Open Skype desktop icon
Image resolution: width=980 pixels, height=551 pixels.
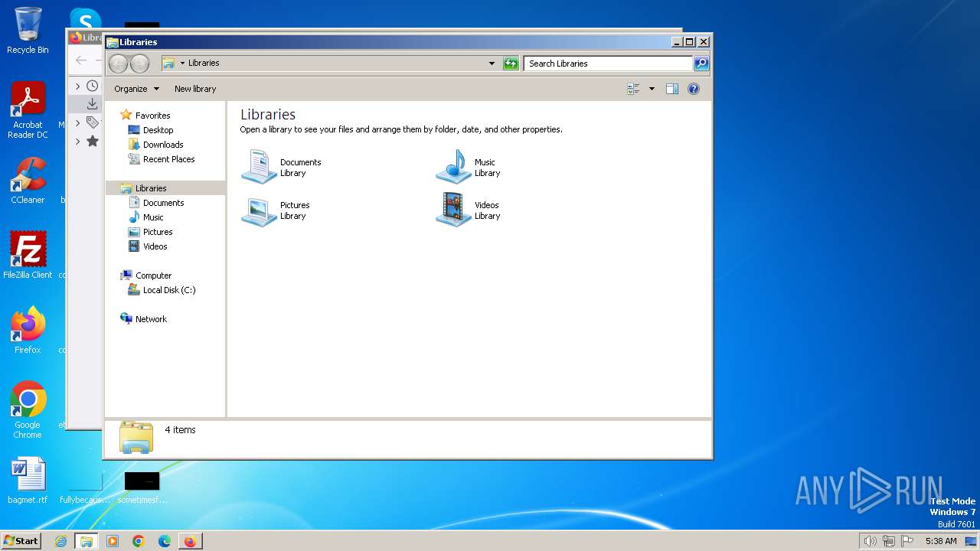coord(85,19)
